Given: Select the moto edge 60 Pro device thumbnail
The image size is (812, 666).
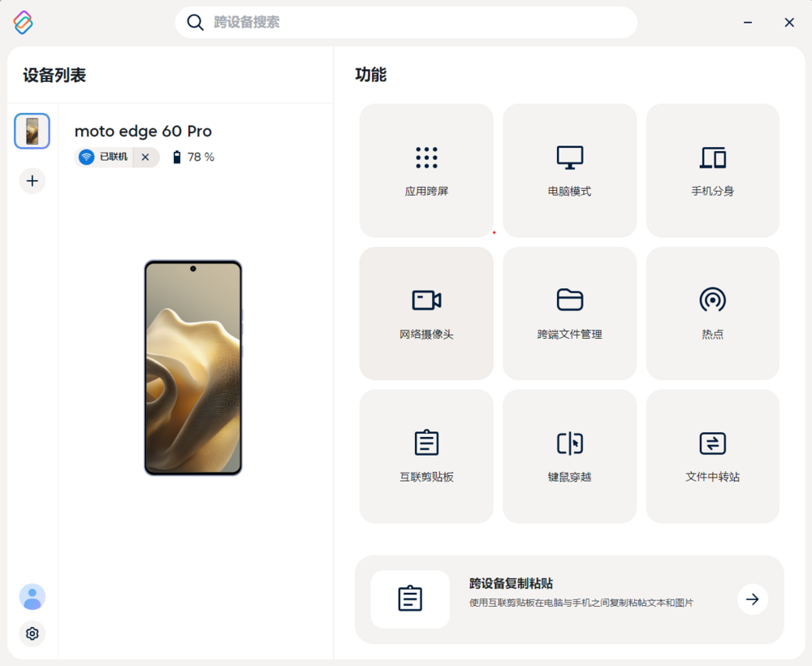Looking at the screenshot, I should [x=32, y=131].
